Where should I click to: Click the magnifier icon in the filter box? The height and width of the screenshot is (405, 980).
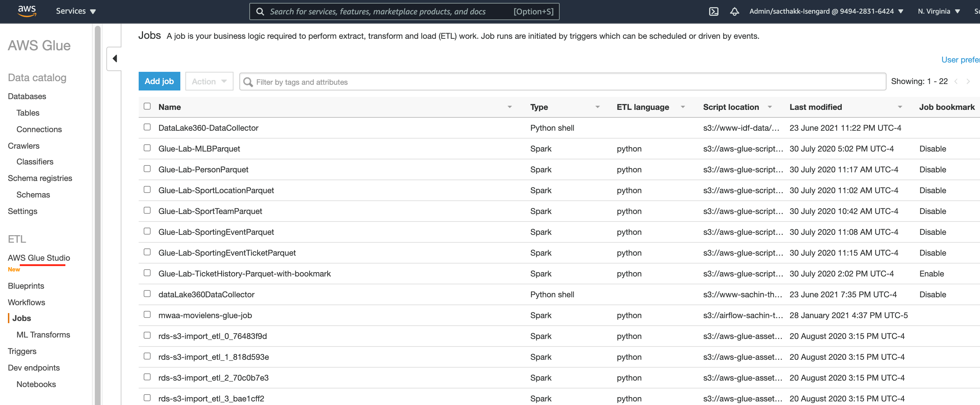click(x=248, y=82)
